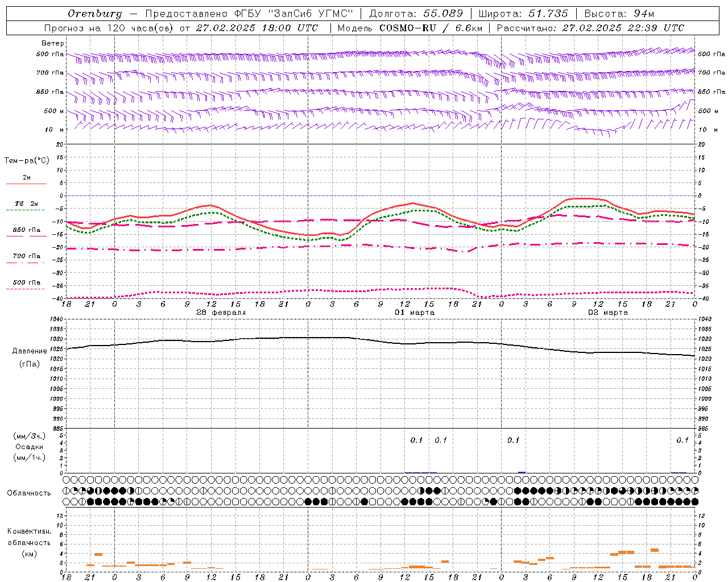This screenshot has height=582, width=728.
Task: Click the (км) unit label
Action: [x=29, y=554]
